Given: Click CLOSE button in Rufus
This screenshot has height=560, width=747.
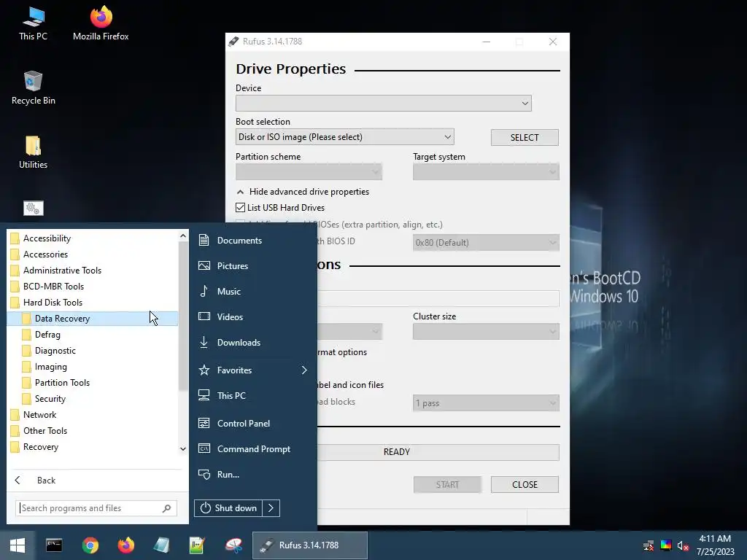Looking at the screenshot, I should coord(525,484).
